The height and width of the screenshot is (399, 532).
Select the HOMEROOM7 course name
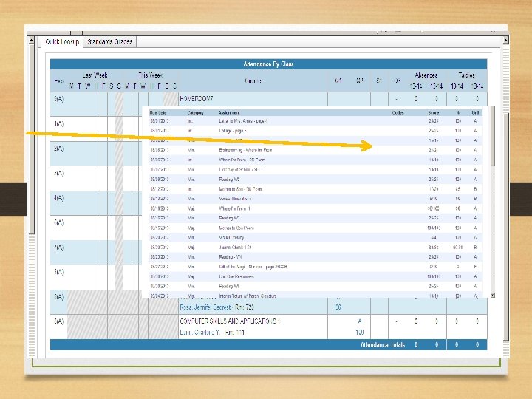click(197, 99)
